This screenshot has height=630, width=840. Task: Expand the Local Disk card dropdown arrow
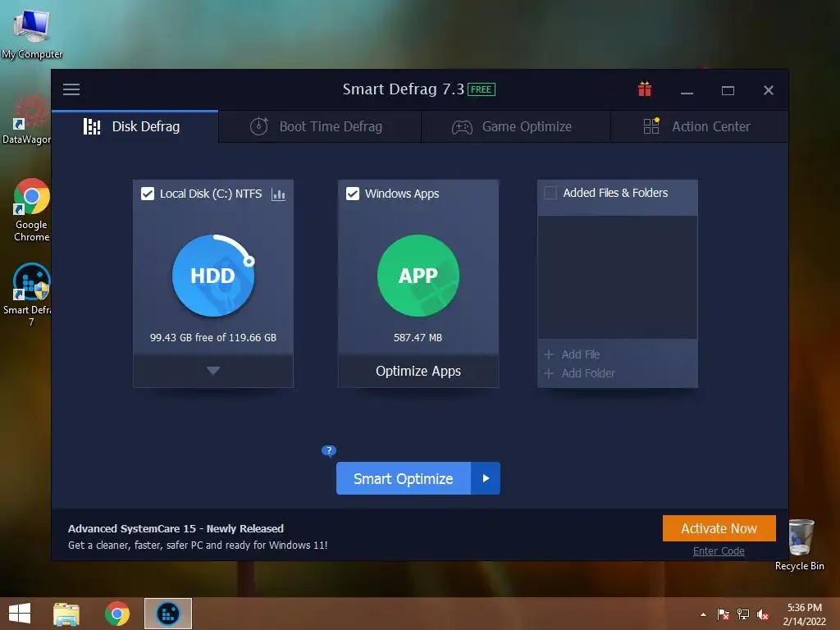[213, 371]
